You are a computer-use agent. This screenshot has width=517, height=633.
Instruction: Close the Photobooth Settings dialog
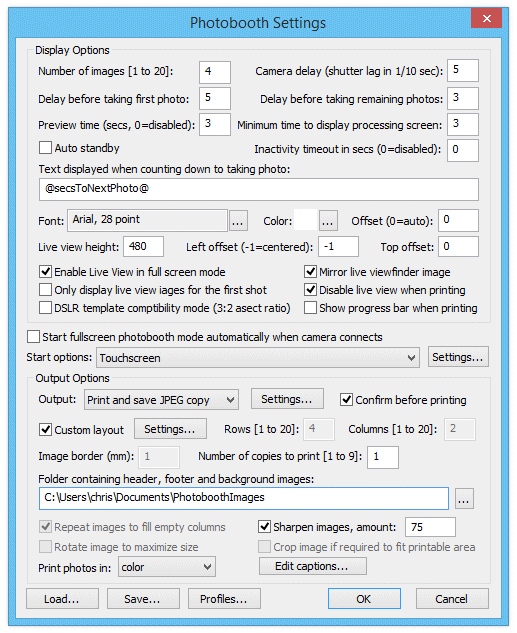(486, 18)
